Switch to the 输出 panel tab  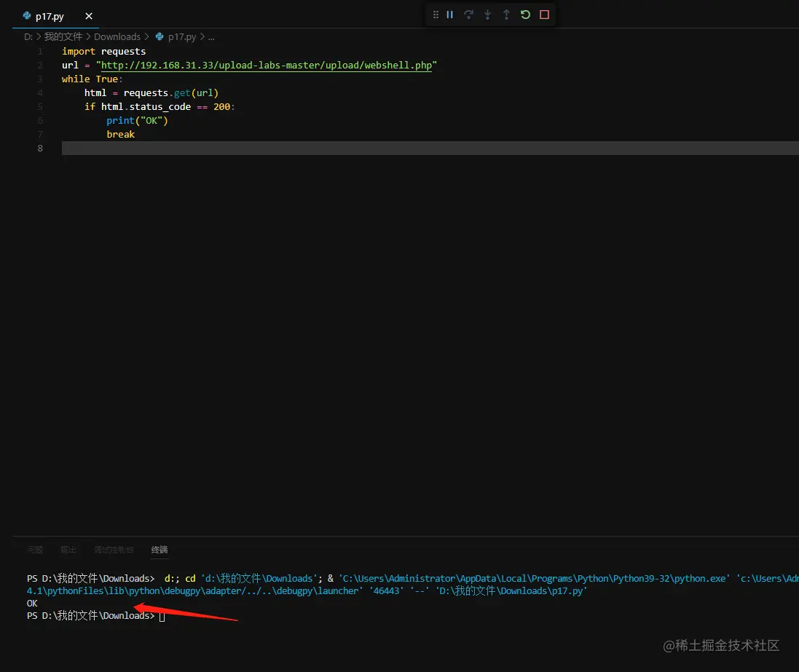tap(68, 550)
